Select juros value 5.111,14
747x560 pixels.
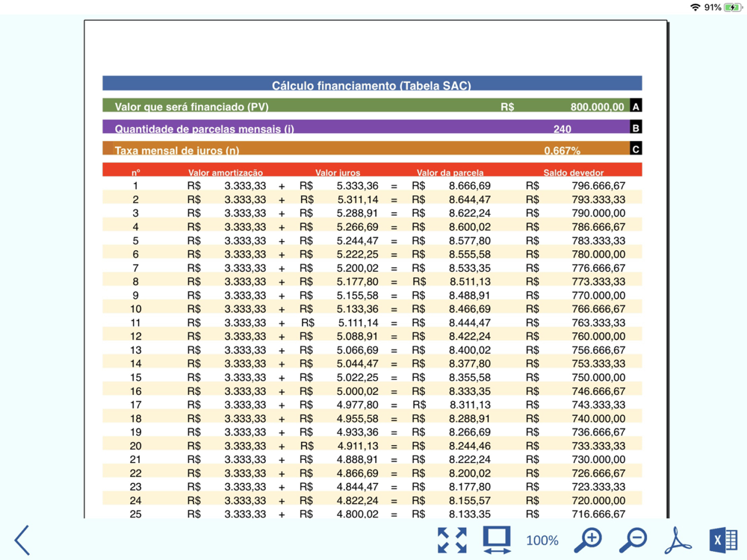coord(359,323)
